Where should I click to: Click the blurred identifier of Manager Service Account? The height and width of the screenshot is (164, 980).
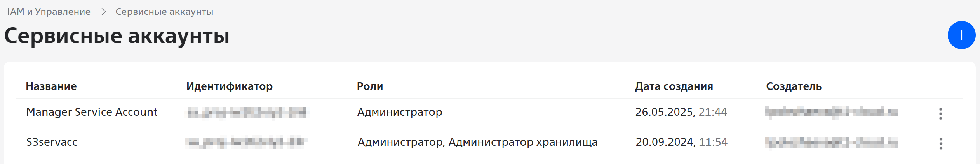tap(247, 113)
